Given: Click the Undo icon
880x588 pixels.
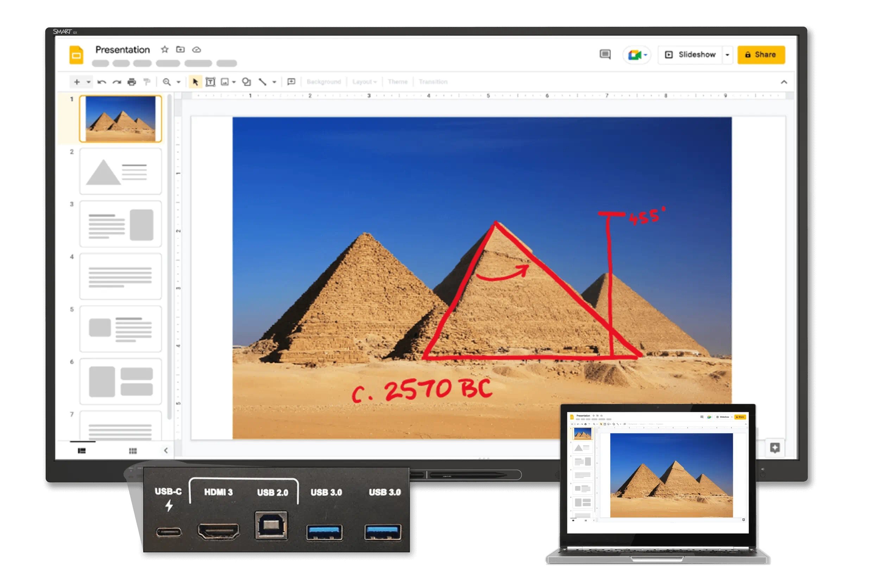Looking at the screenshot, I should [x=101, y=82].
